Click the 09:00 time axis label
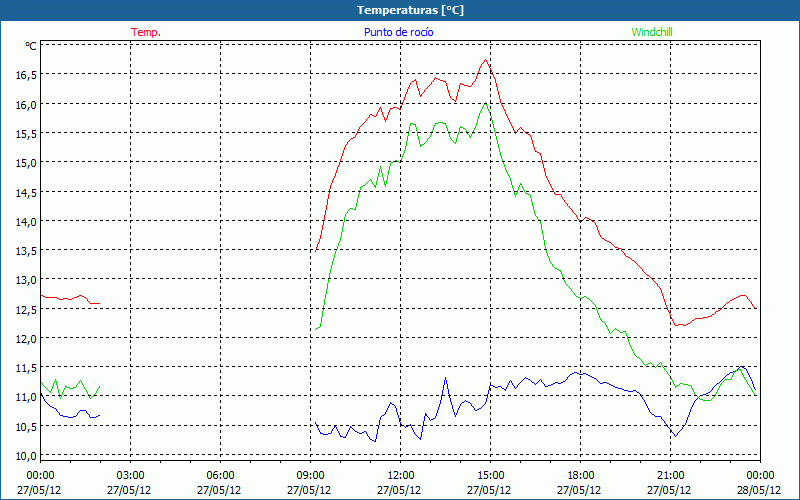The width and height of the screenshot is (800, 500). coord(310,475)
